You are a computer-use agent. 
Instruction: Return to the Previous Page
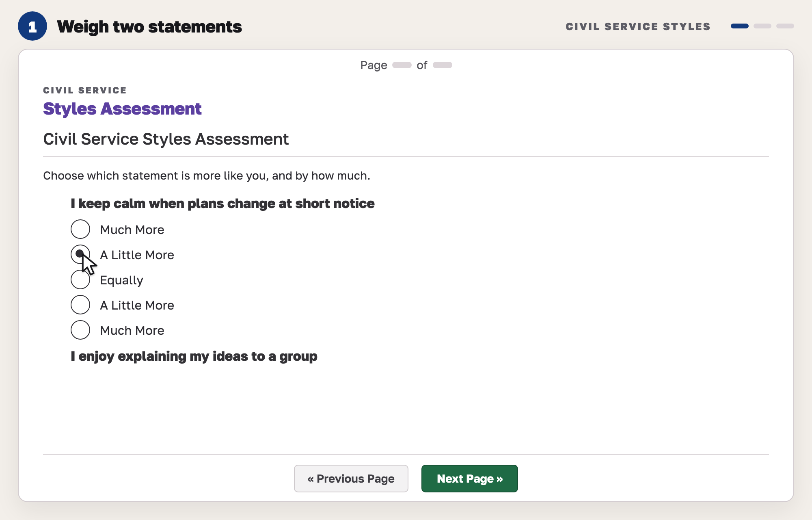click(351, 479)
